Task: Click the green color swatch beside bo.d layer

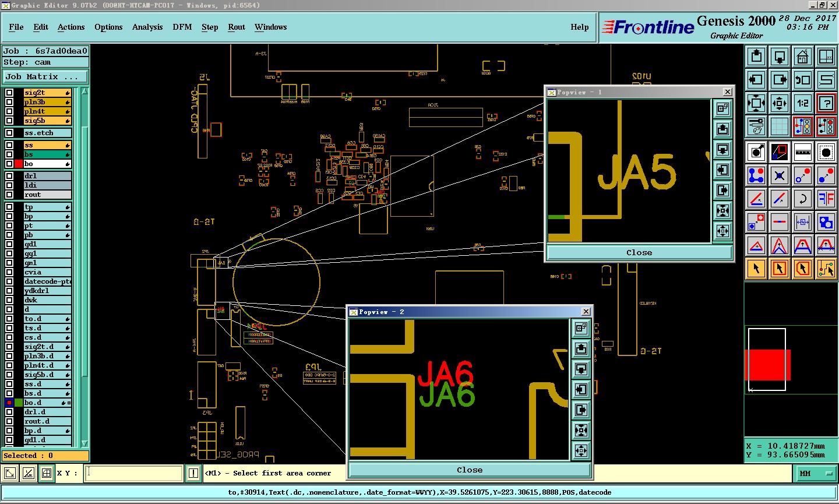Action: pos(19,403)
